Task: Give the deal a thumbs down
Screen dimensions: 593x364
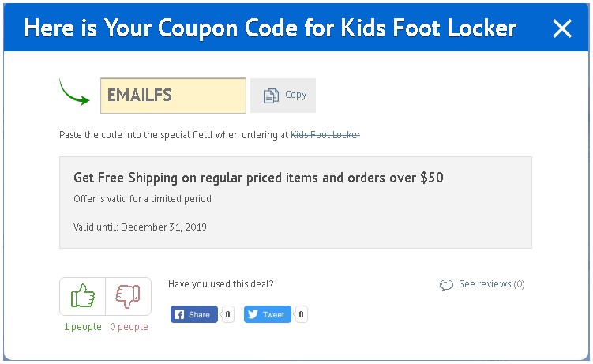Action: [x=128, y=297]
